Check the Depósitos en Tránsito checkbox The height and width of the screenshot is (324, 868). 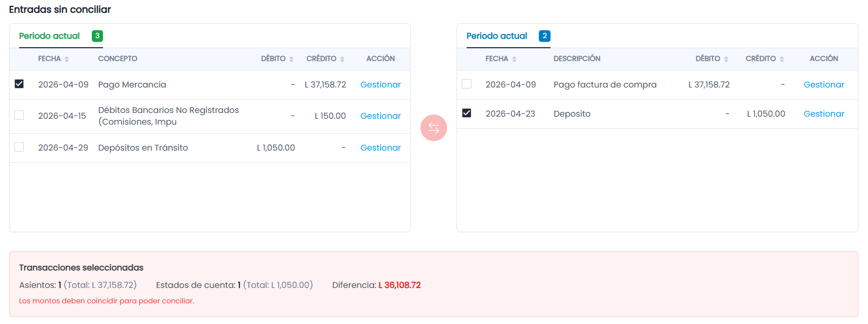pyautogui.click(x=19, y=147)
